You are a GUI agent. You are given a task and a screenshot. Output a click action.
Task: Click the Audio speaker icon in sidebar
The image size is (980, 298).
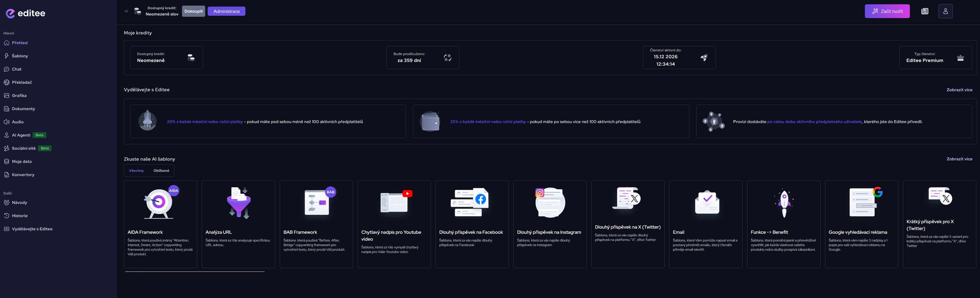pyautogui.click(x=7, y=122)
